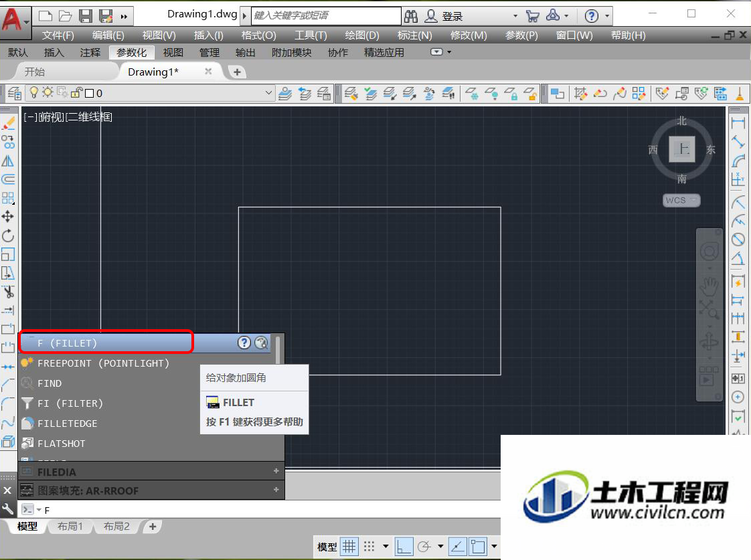Expand the FILEDIA system variable group
The image size is (751, 560).
pos(276,472)
